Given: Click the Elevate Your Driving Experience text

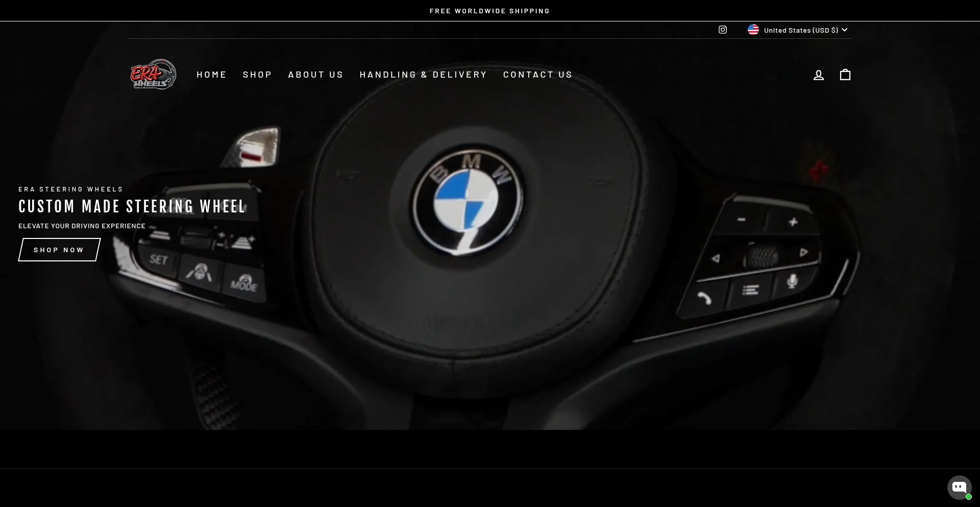Looking at the screenshot, I should coord(82,226).
